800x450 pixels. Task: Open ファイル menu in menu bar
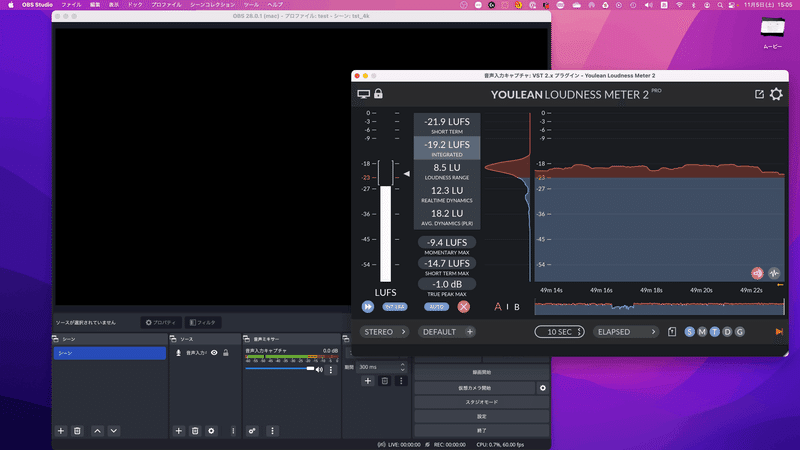tap(71, 5)
